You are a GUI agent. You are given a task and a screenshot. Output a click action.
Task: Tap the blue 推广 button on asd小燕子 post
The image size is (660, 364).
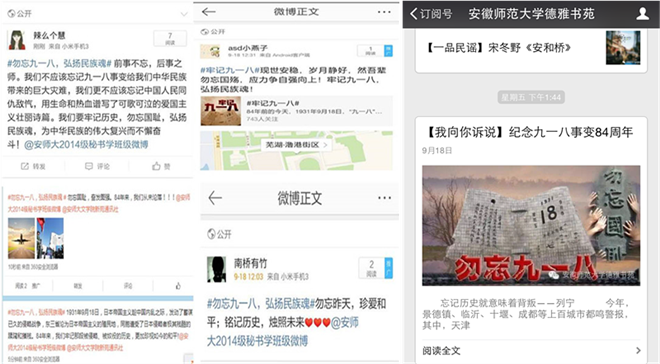click(389, 51)
